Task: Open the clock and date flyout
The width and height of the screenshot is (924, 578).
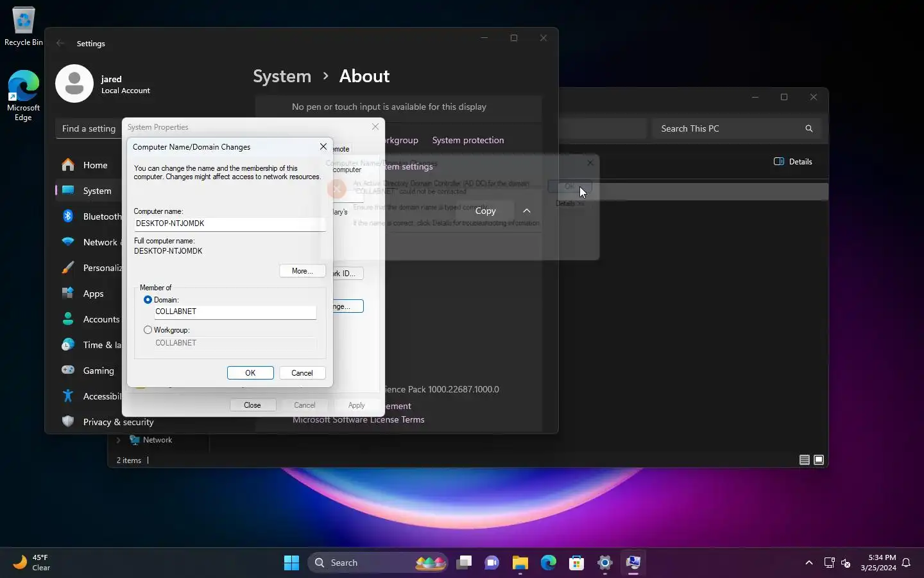Action: point(878,563)
